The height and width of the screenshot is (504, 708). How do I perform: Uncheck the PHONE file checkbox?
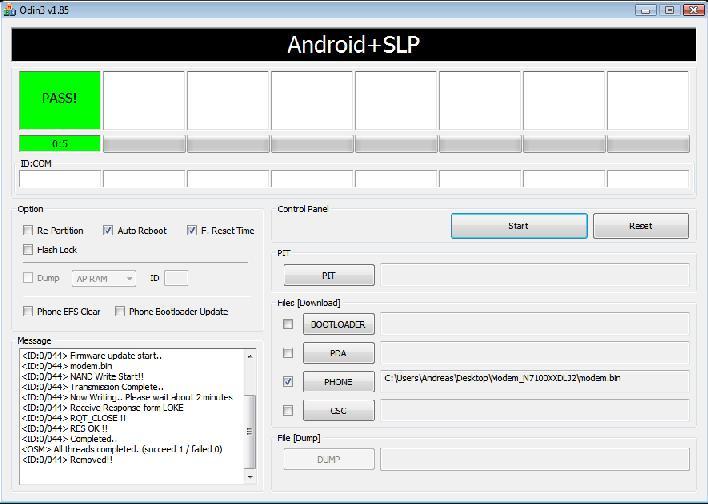pos(289,381)
